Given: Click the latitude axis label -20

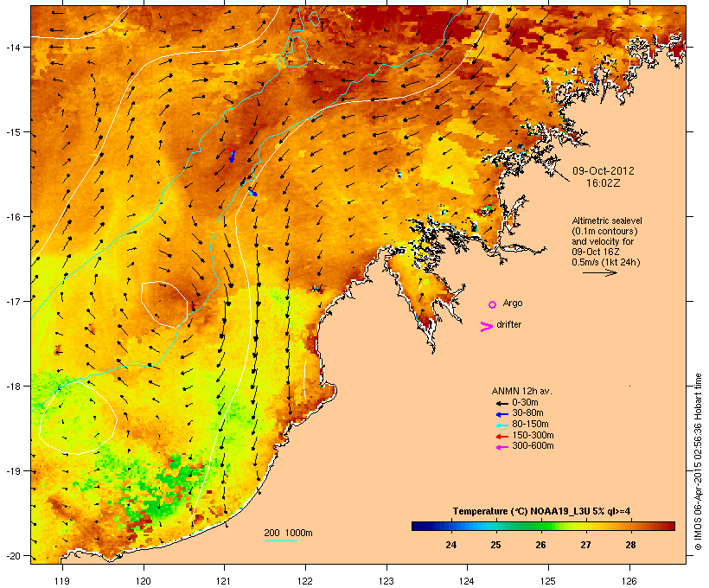Looking at the screenshot, I should click(12, 556).
